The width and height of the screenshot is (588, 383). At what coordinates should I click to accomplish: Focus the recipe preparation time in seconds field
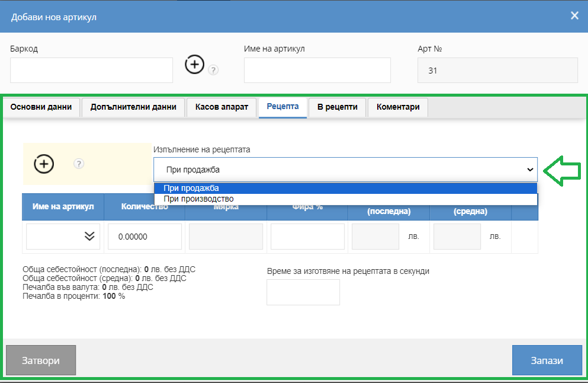tap(303, 292)
